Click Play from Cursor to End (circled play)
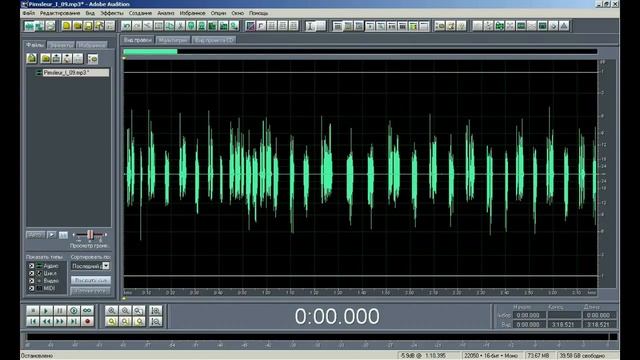Viewport: 640px width, 360px height. 73,311
